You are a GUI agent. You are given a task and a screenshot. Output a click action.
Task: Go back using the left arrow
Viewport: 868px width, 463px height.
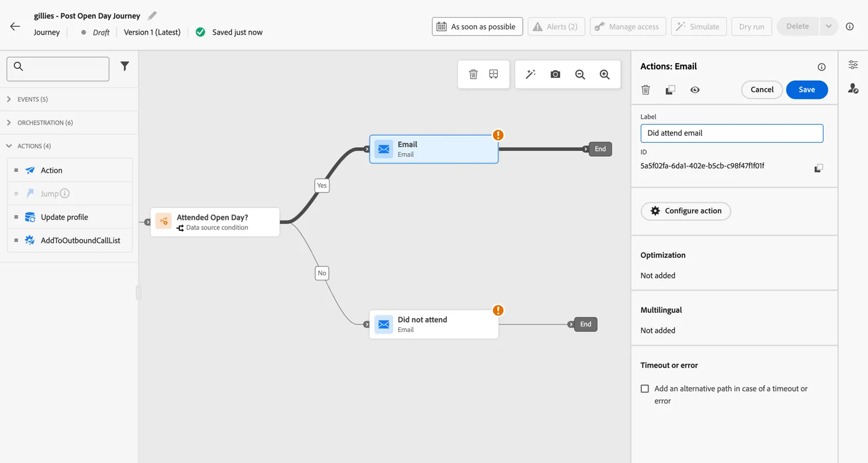tap(15, 26)
